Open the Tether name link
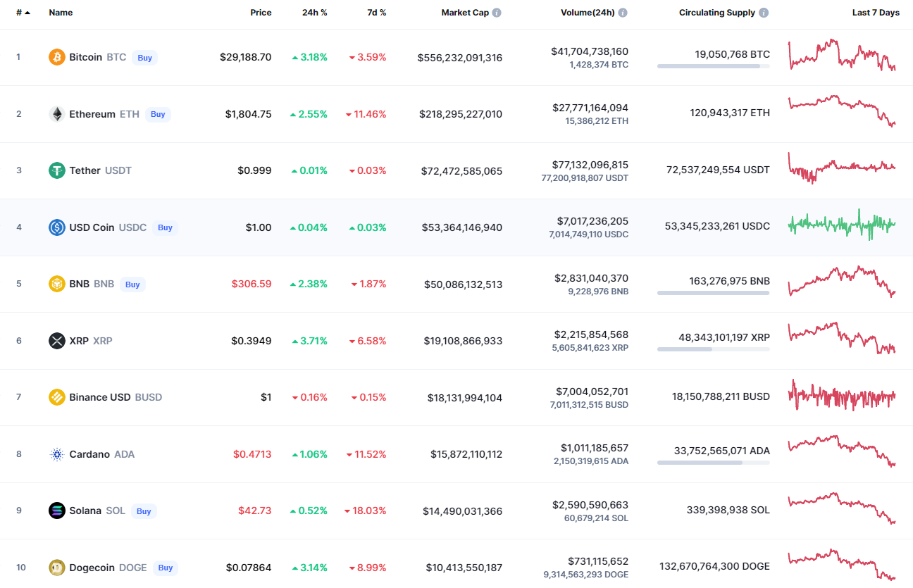Viewport: 913px width, 588px height. 85,170
